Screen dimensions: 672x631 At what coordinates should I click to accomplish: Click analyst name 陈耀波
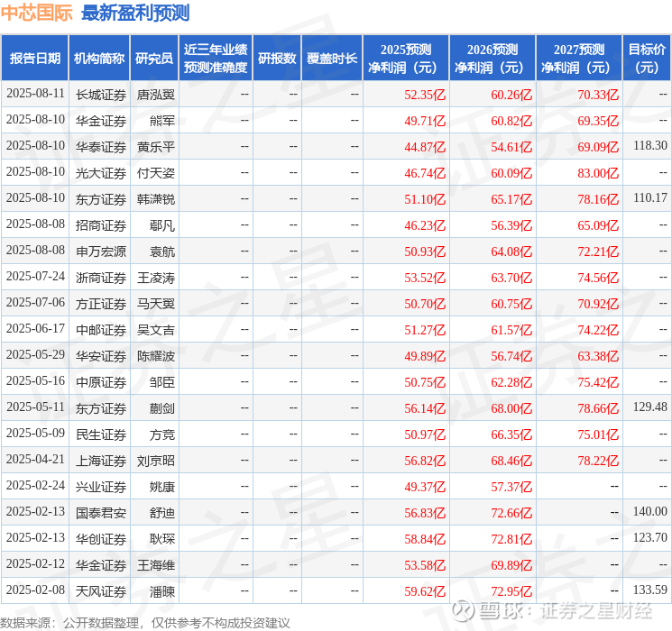pos(155,355)
